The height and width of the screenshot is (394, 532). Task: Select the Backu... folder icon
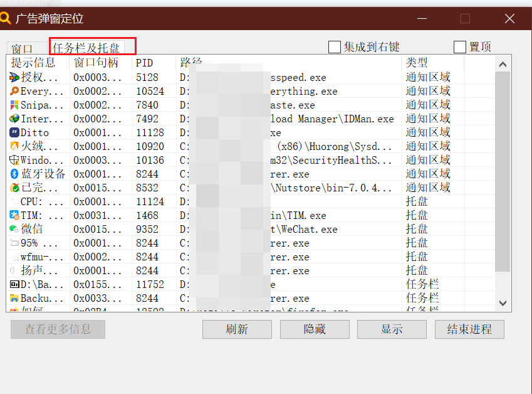click(x=14, y=298)
